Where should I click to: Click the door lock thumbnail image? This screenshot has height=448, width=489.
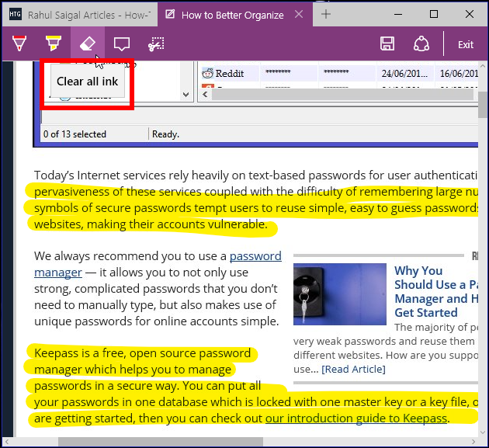pyautogui.click(x=340, y=294)
